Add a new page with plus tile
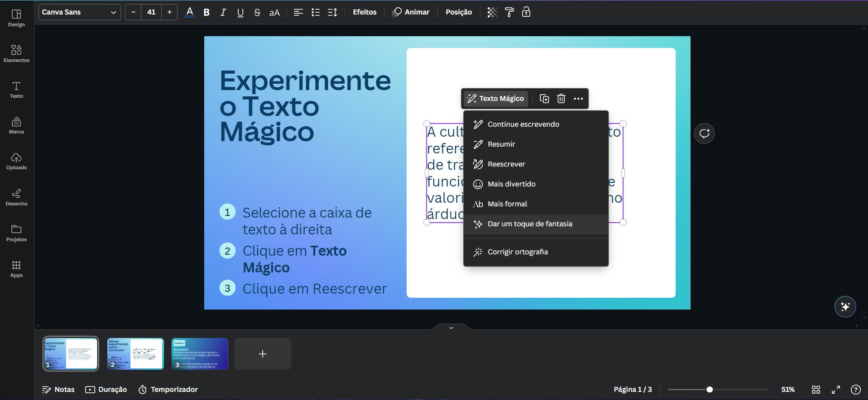 pos(263,354)
